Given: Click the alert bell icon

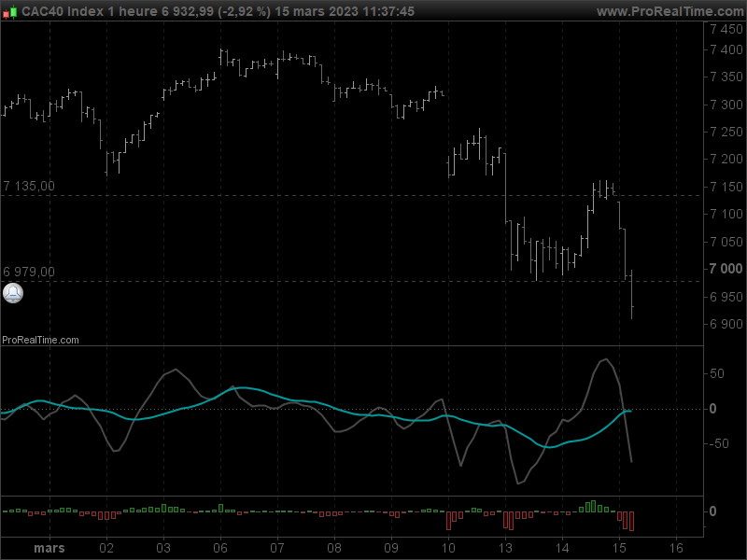Looking at the screenshot, I should (13, 293).
